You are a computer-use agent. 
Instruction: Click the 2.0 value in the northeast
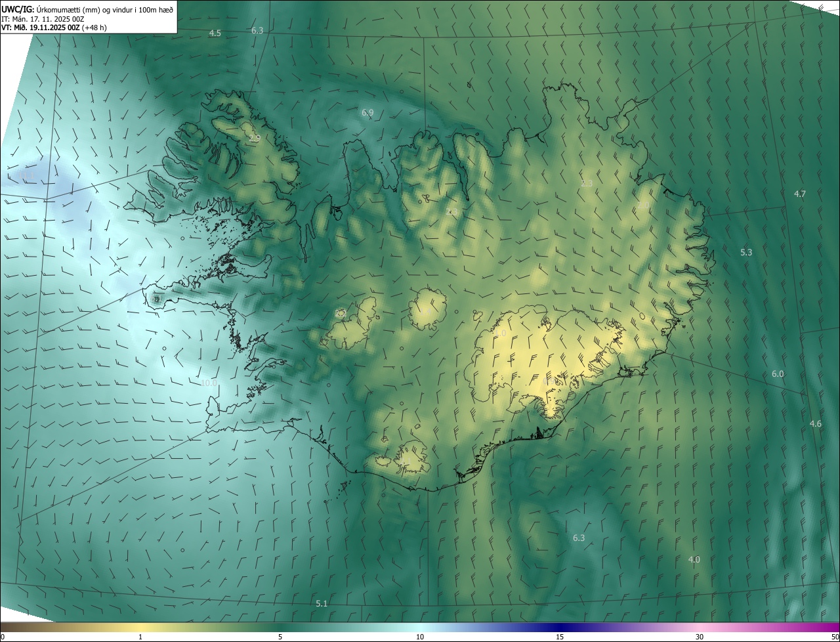643,205
